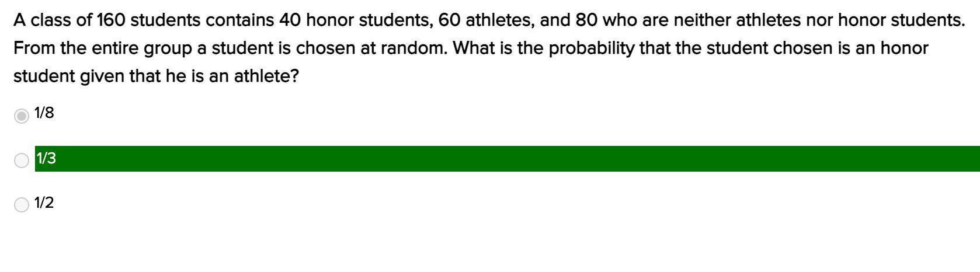
Task: Click the 1/2 answer label text
Action: click(44, 203)
